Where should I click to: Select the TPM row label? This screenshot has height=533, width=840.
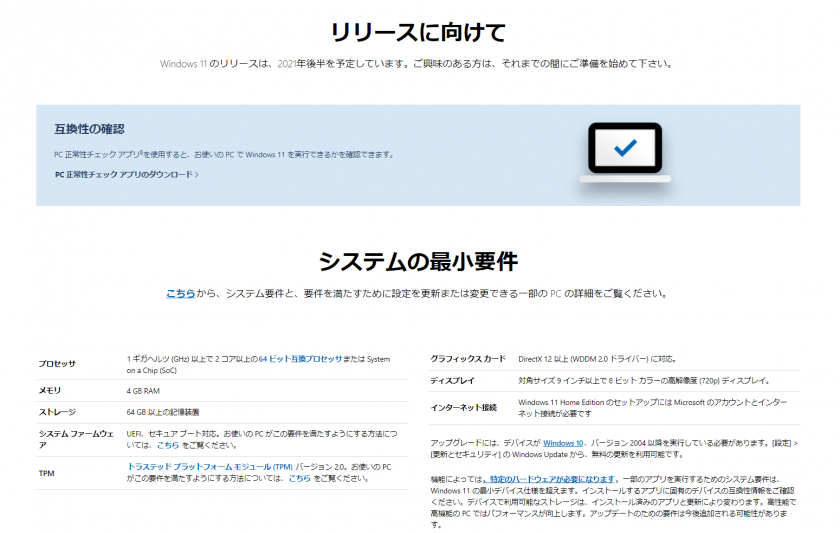(47, 473)
